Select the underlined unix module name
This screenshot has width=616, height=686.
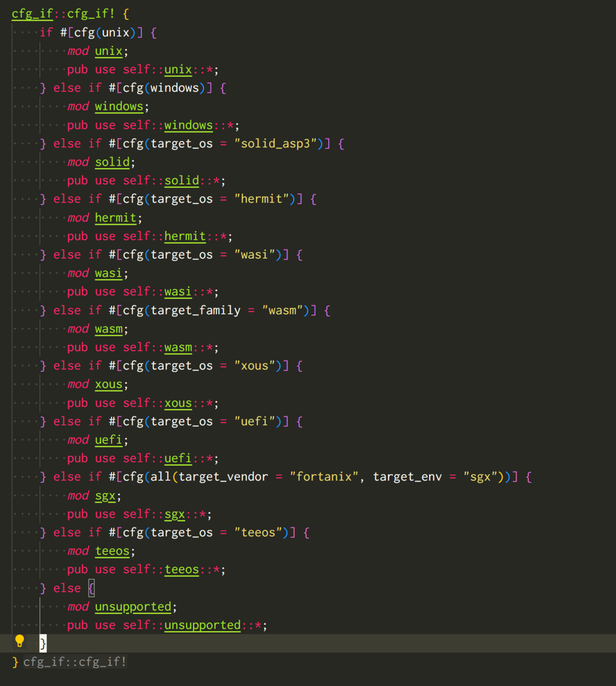[x=109, y=51]
